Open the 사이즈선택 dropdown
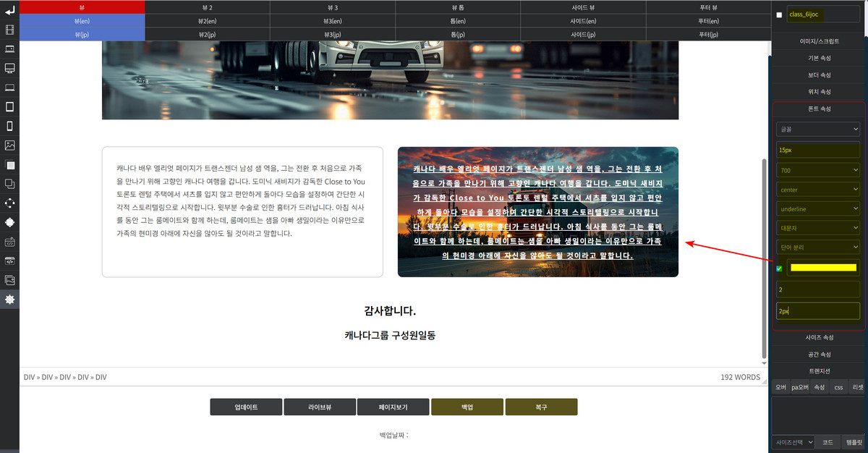868x453 pixels. pyautogui.click(x=793, y=441)
